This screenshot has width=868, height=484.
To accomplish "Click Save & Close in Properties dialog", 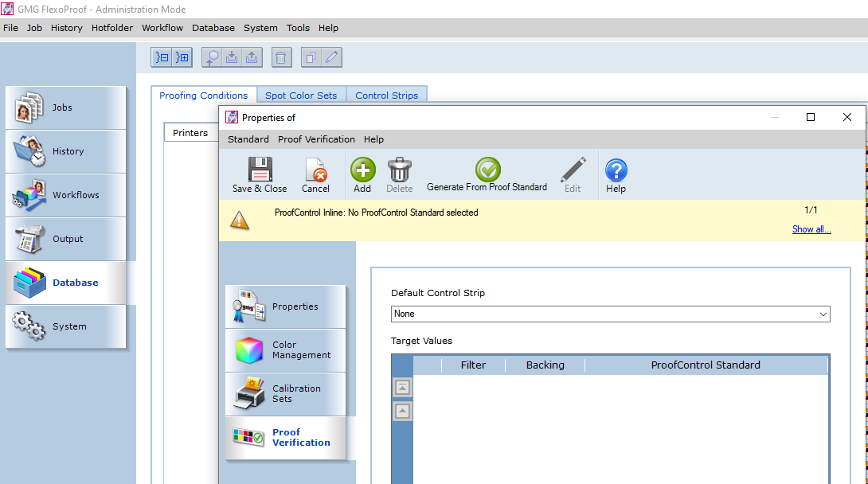I will click(260, 175).
